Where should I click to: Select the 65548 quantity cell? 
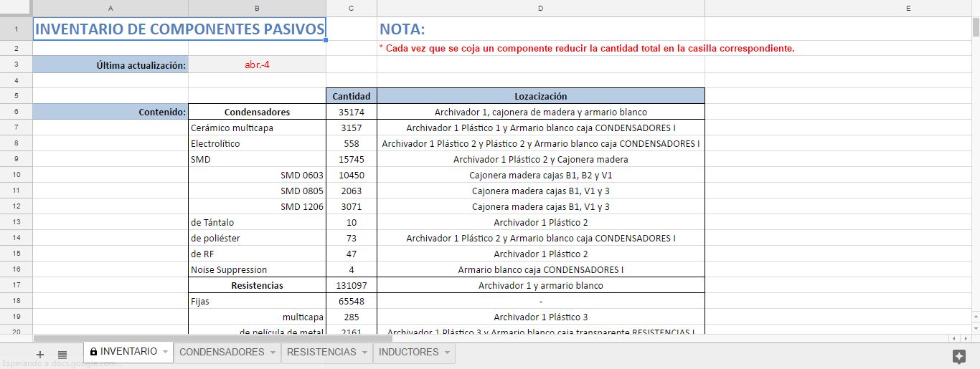click(351, 301)
